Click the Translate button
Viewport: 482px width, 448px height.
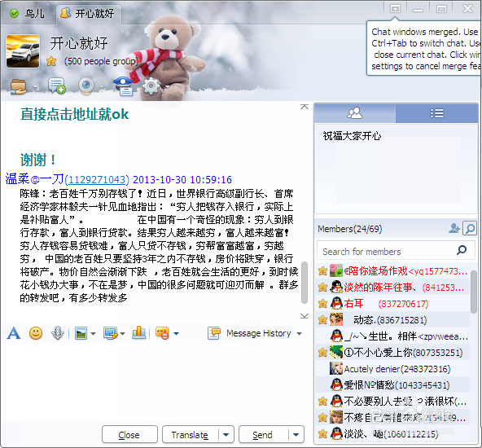190,434
